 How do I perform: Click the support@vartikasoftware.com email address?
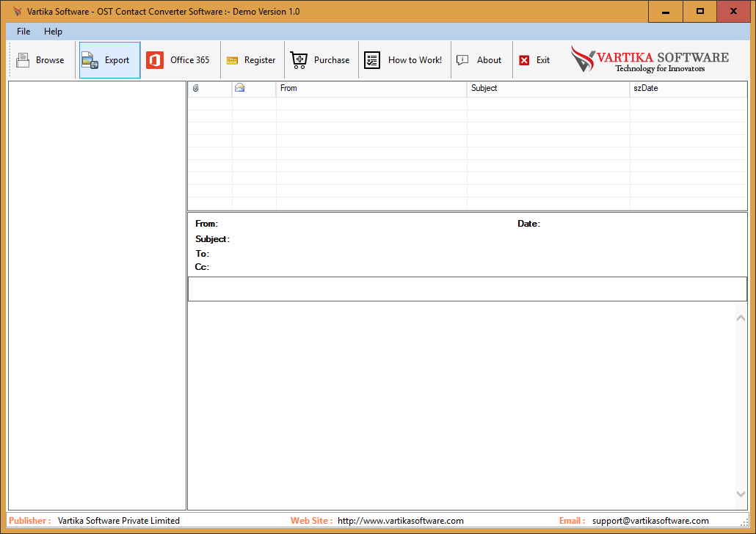coord(650,521)
